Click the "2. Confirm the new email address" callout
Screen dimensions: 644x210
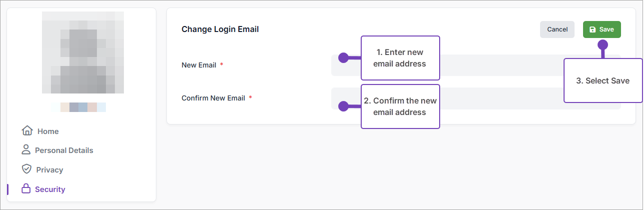(400, 106)
